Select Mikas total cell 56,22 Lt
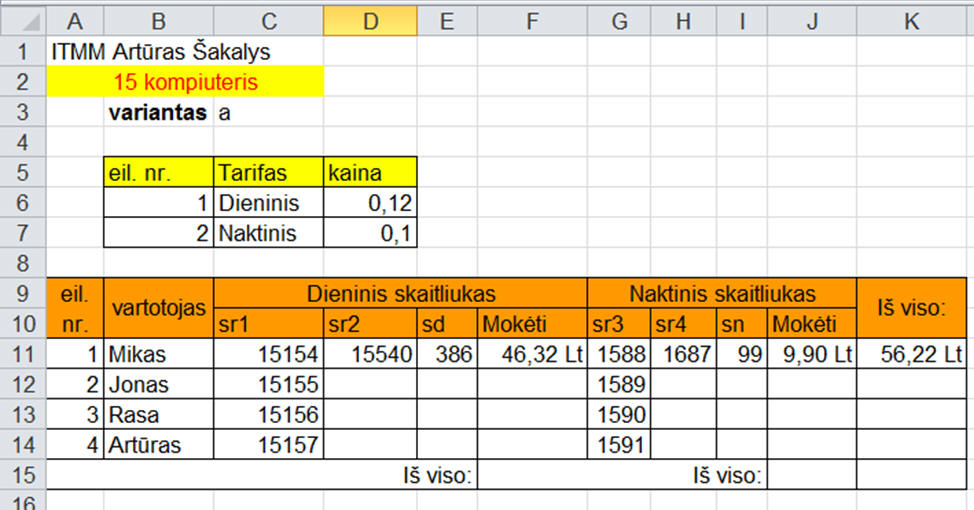This screenshot has height=510, width=974. (911, 354)
